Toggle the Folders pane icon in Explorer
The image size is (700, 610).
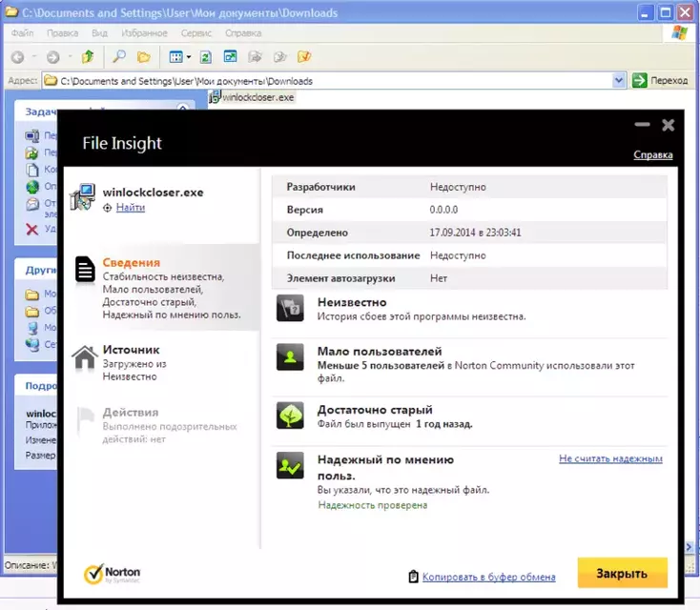point(144,56)
